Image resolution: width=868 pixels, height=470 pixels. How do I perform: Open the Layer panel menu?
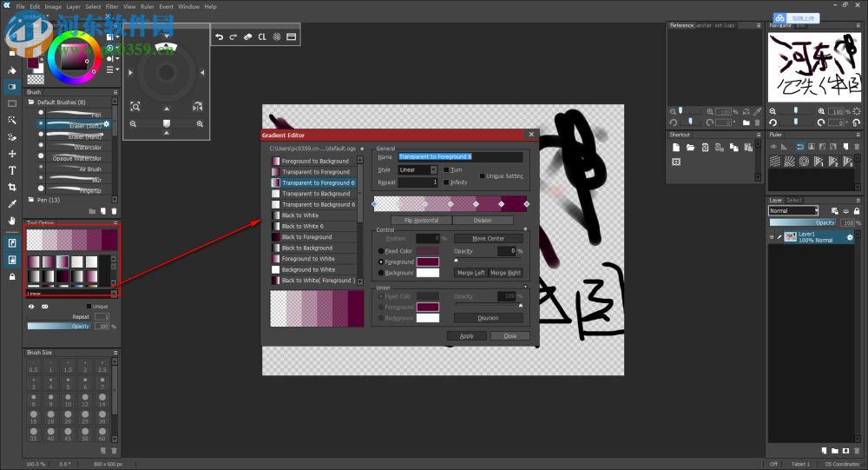(858, 200)
